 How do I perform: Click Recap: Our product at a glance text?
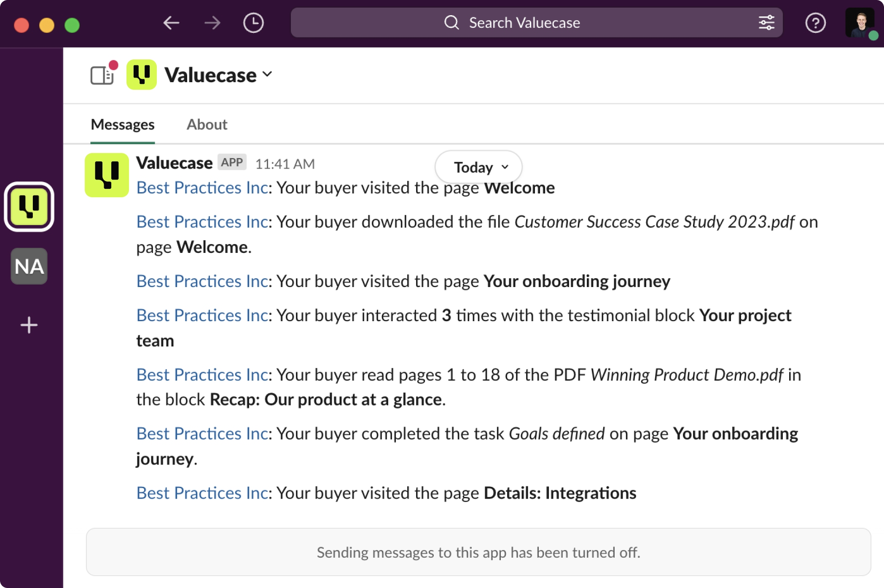coord(326,400)
